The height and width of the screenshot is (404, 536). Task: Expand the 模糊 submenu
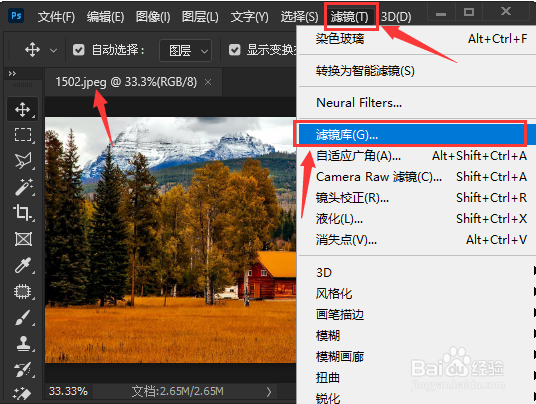click(x=417, y=336)
